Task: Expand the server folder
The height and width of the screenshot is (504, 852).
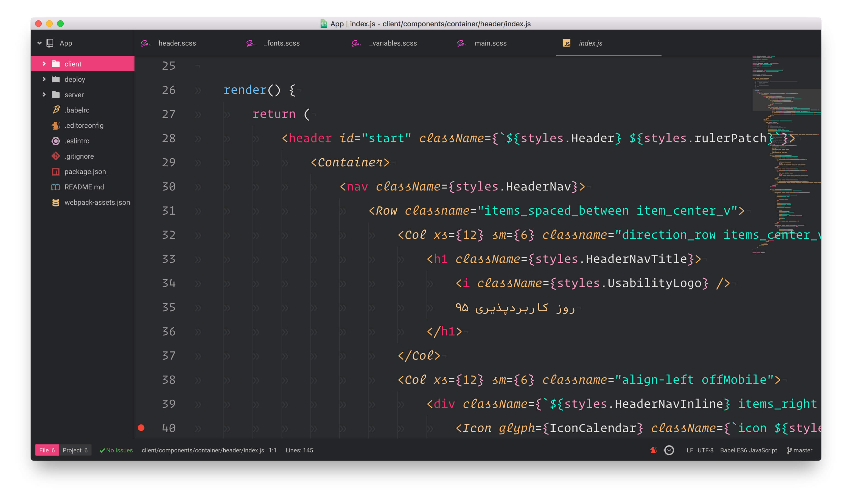Action: (x=44, y=94)
